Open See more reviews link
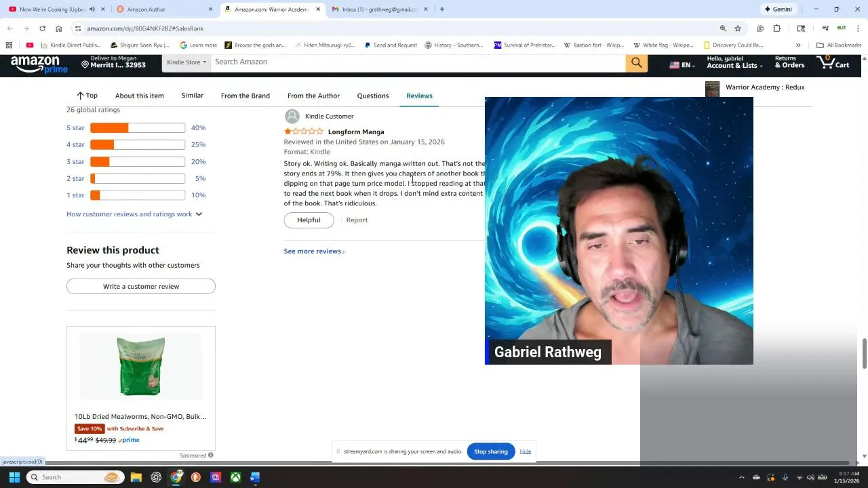The height and width of the screenshot is (488, 868). tap(314, 251)
